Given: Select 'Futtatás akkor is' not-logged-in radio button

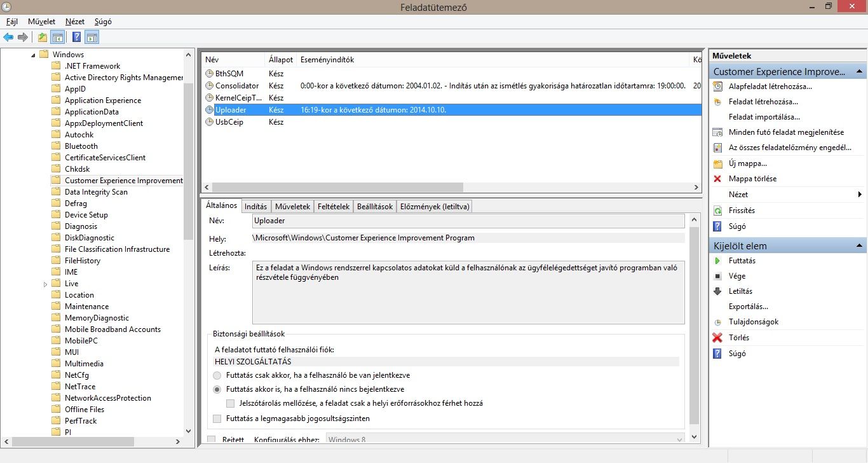Looking at the screenshot, I should (x=217, y=389).
